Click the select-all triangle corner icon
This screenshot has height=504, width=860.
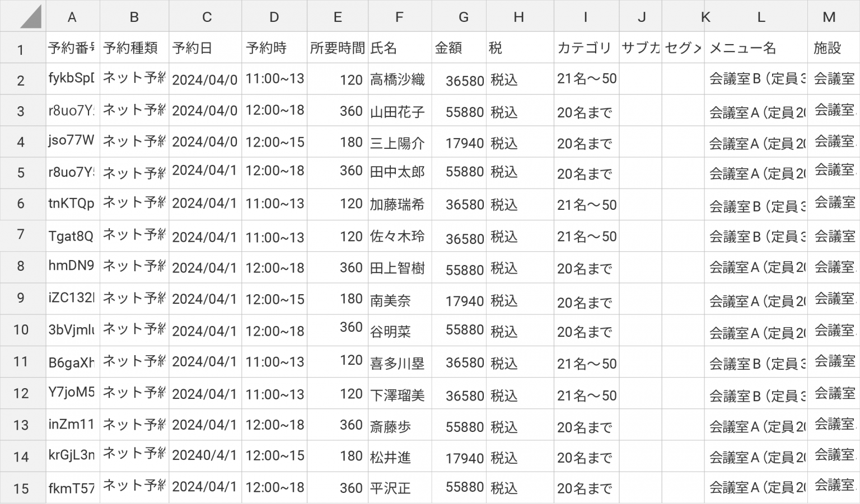tap(30, 16)
